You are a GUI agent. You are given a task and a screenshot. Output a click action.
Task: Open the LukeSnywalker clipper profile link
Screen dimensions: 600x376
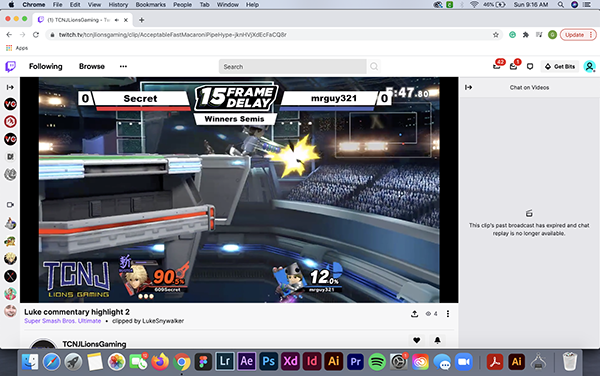[163, 321]
